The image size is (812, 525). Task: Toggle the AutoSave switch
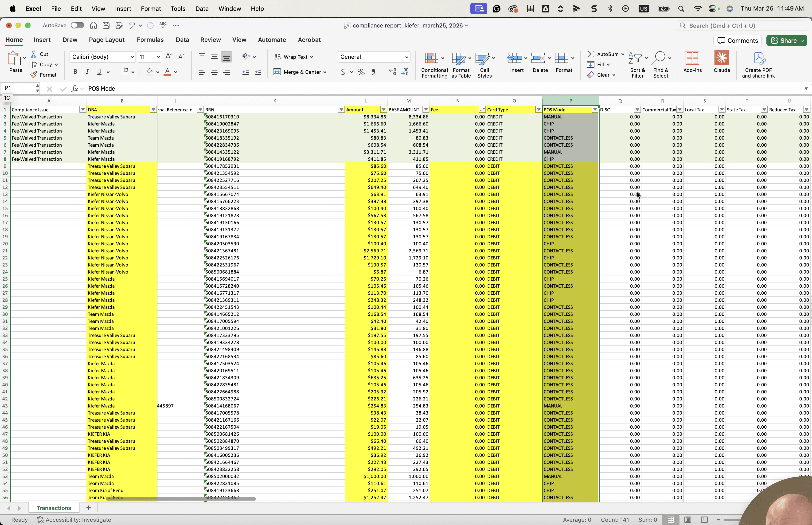point(77,25)
